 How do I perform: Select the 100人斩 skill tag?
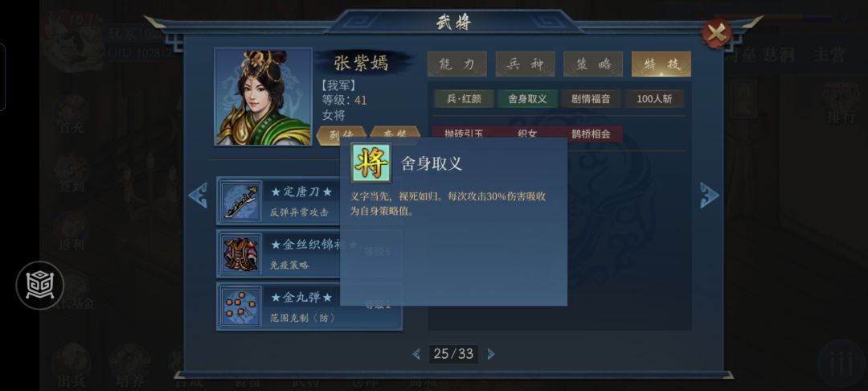point(655,99)
